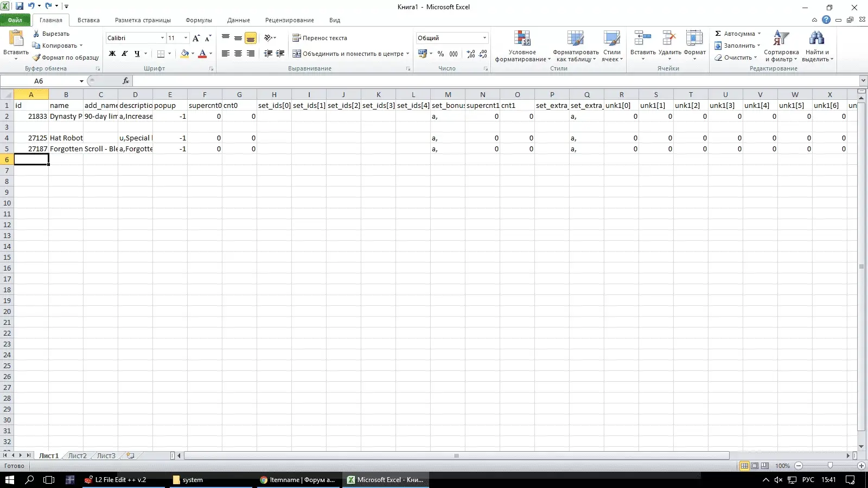Switch to the Review (Рецензирование) tab
Screen dimensions: 868x488
click(x=289, y=20)
